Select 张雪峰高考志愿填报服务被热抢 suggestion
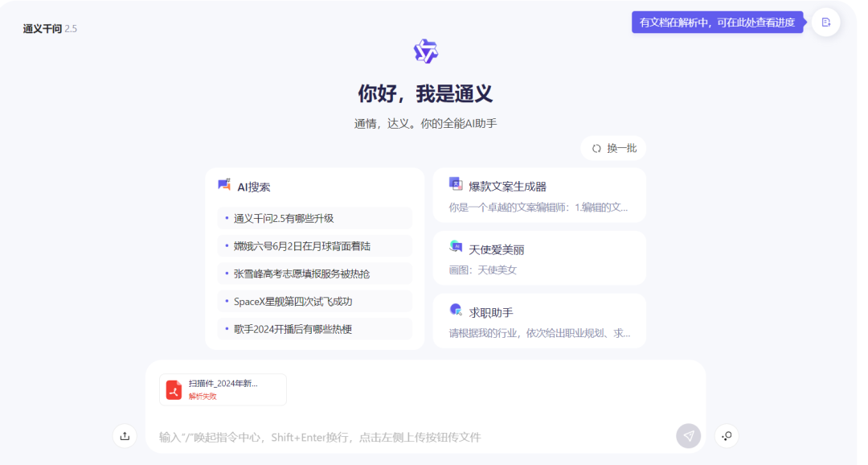Image resolution: width=868 pixels, height=465 pixels. [315, 274]
